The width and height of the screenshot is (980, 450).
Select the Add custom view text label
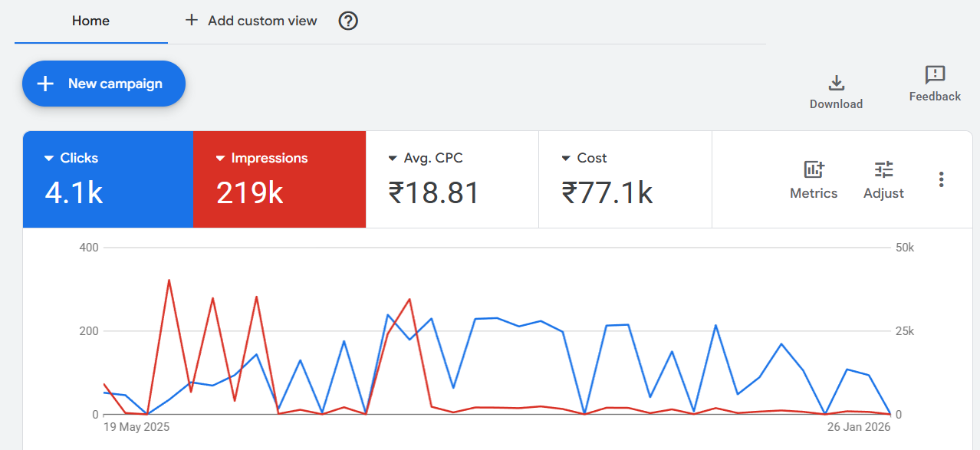point(262,21)
